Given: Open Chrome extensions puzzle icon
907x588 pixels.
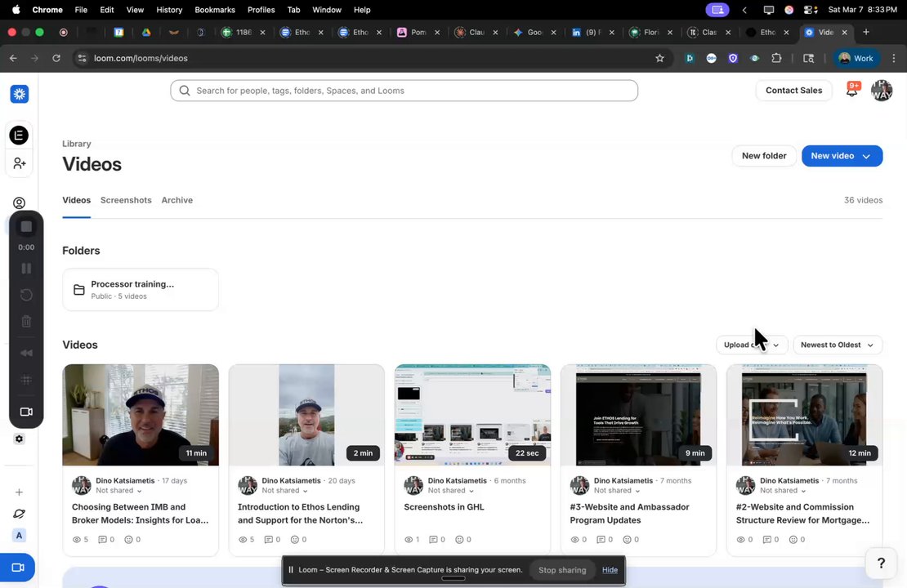Looking at the screenshot, I should [776, 58].
